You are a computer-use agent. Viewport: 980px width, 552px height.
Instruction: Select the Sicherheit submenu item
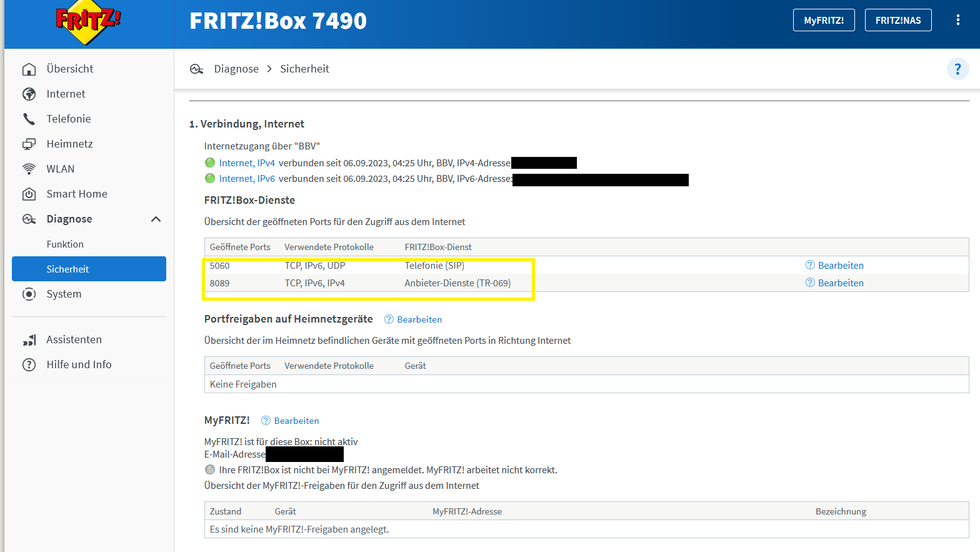pyautogui.click(x=89, y=269)
